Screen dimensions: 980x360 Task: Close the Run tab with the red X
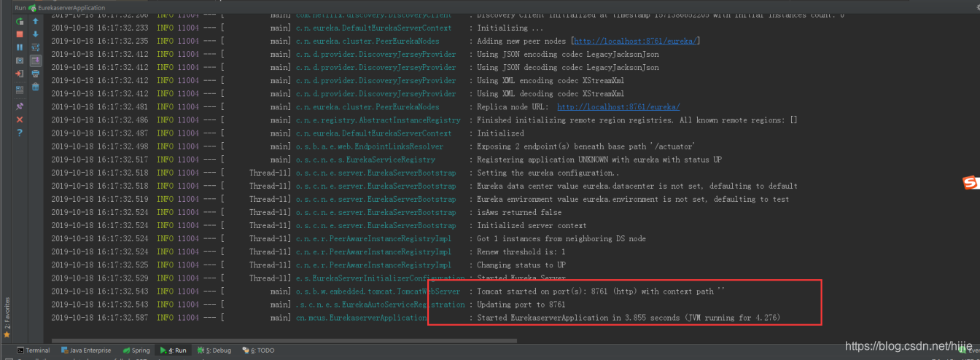[x=20, y=120]
